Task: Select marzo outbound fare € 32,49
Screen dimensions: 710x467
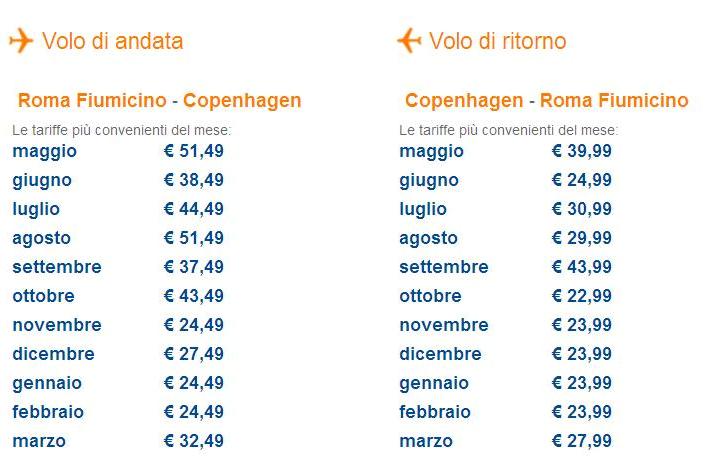Action: coord(194,441)
